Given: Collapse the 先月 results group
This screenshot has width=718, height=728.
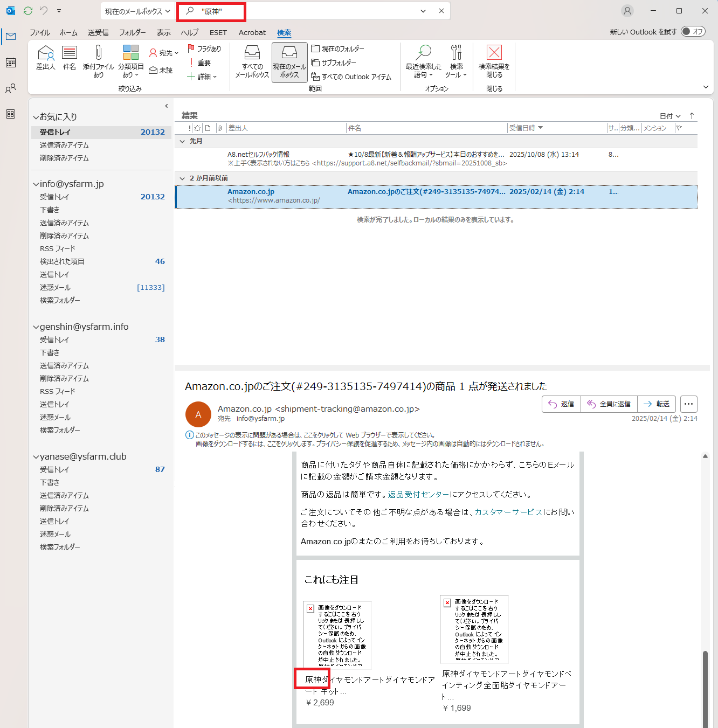Looking at the screenshot, I should tap(182, 141).
